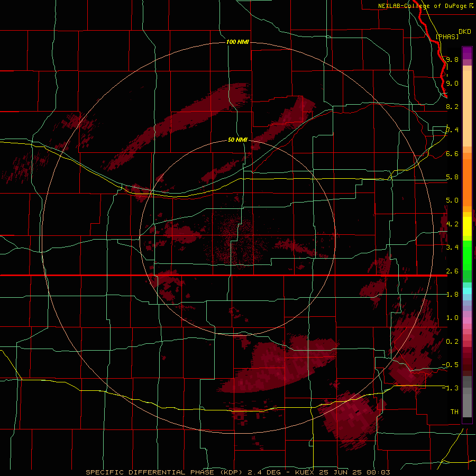Click the 1.0 scale value

click(452, 318)
